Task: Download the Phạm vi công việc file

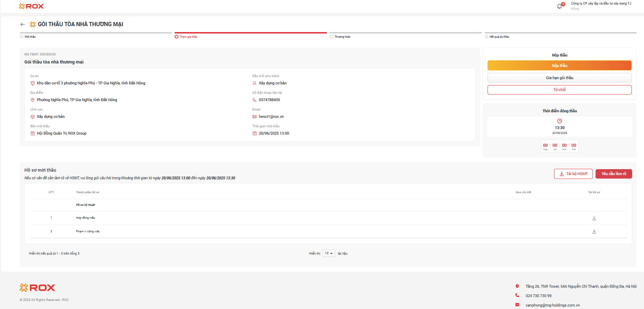Action: pos(594,231)
